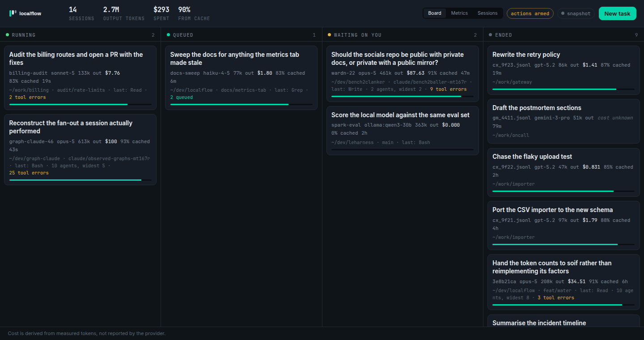The width and height of the screenshot is (644, 340).
Task: Click the Running column header label
Action: click(x=24, y=35)
